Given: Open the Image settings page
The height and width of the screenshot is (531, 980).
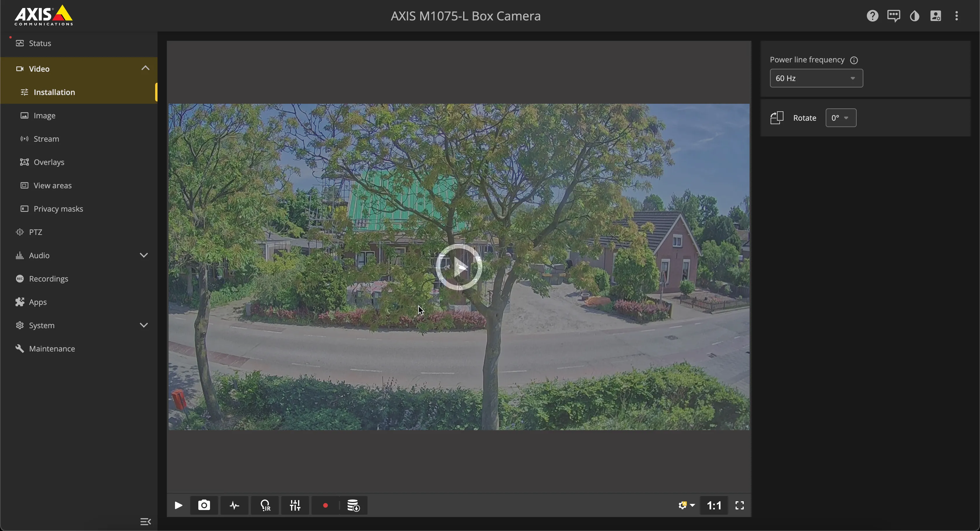Looking at the screenshot, I should tap(79, 115).
